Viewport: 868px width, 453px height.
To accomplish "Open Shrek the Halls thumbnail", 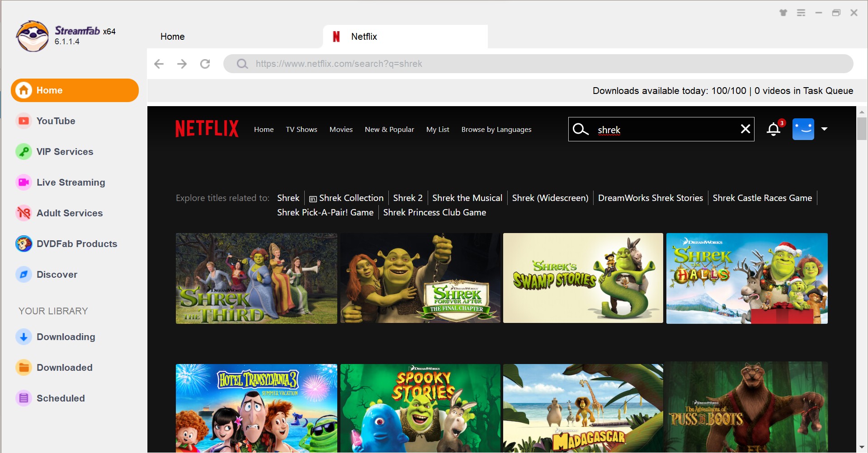I will pyautogui.click(x=747, y=278).
